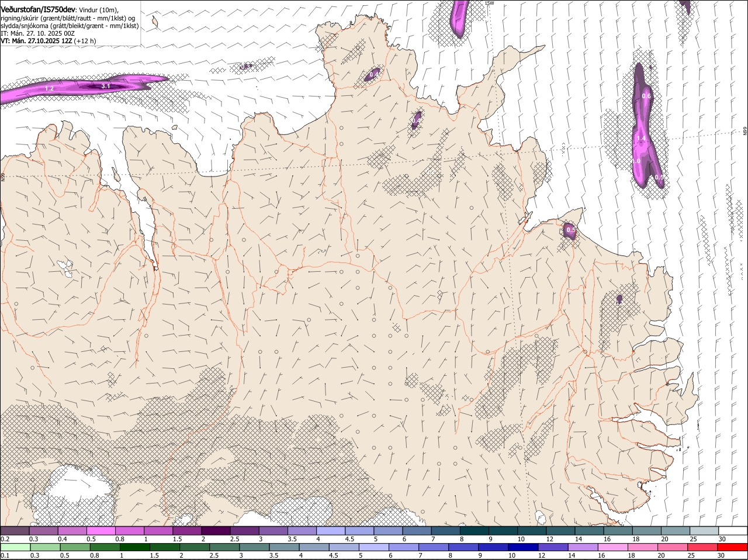
Task: Click the rain scale swatch between 3 and 3.5
Action: coord(255,547)
